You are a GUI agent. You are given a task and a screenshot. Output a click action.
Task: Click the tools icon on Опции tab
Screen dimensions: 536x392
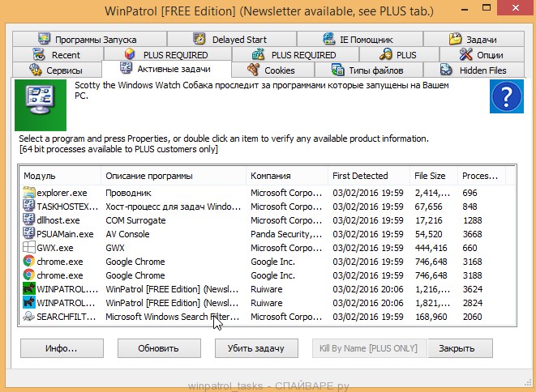[465, 54]
